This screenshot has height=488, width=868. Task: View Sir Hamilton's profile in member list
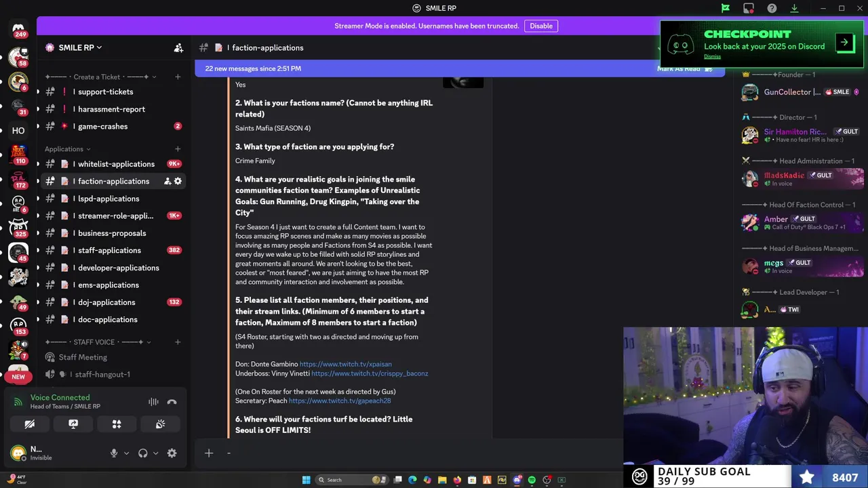click(802, 135)
